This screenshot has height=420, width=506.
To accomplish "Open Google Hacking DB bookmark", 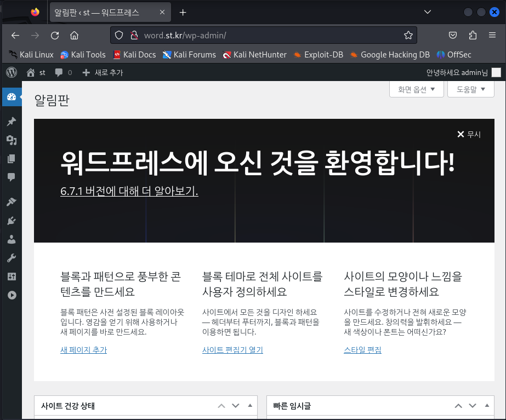I will 390,55.
